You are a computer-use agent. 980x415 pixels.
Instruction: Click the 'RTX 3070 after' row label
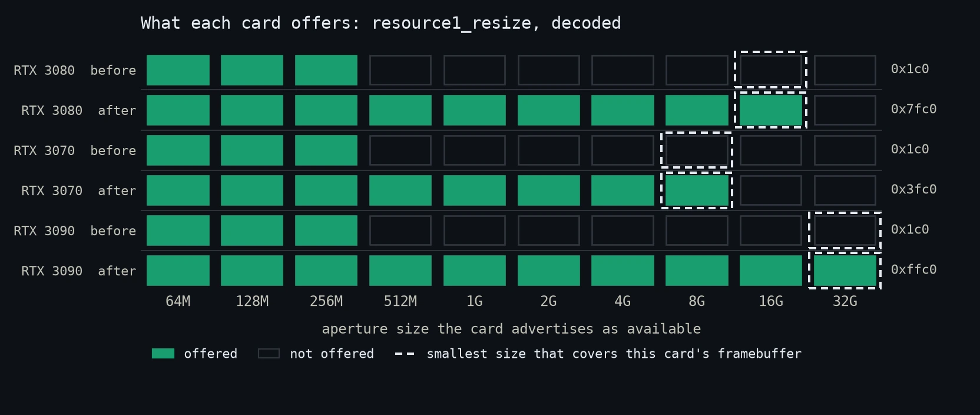pos(78,190)
